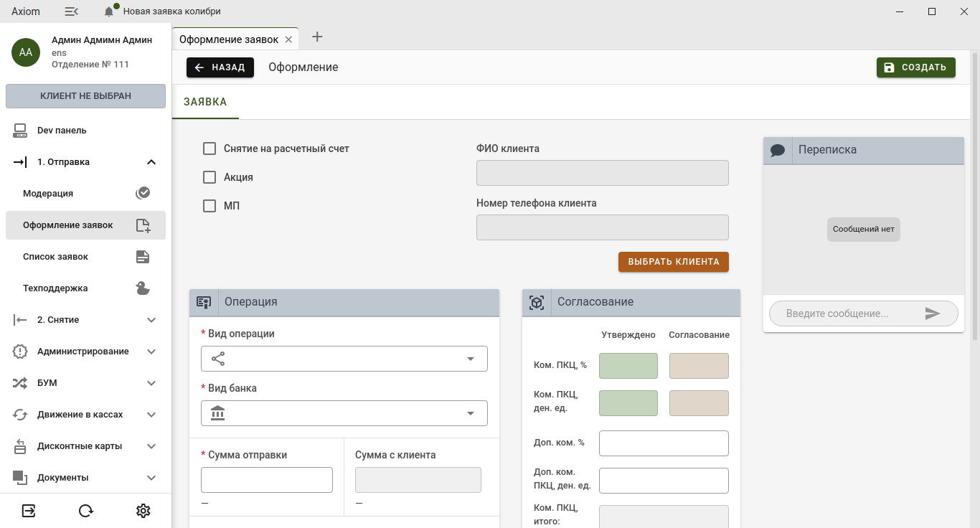Click the БУМ shuffle icon
Image resolution: width=980 pixels, height=528 pixels.
coord(20,383)
